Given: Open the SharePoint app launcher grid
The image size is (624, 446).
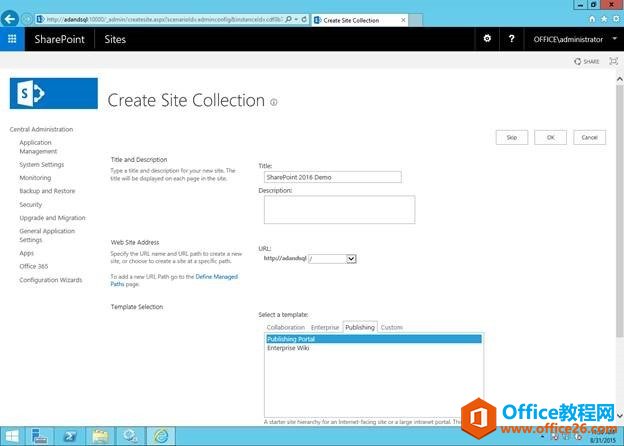Looking at the screenshot, I should (x=12, y=39).
